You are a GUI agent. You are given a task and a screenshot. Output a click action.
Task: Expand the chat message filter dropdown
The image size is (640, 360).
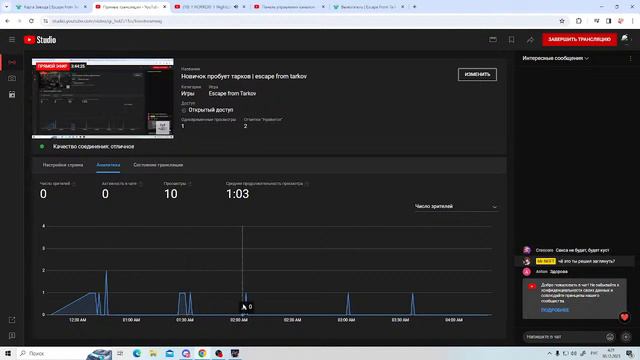pyautogui.click(x=556, y=58)
